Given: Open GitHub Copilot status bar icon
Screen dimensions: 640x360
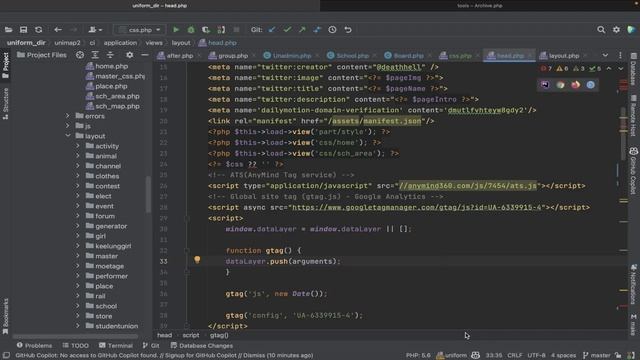Looking at the screenshot, I should coord(476,355).
